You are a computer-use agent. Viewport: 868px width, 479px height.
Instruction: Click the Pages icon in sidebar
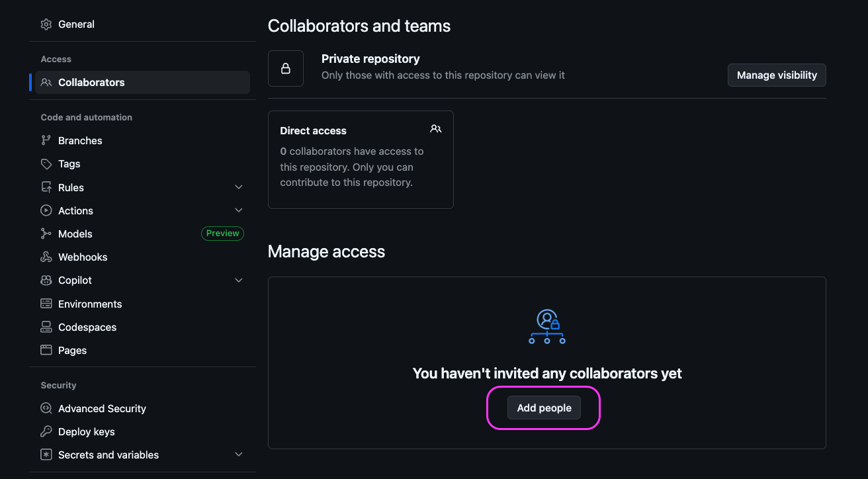(x=46, y=350)
